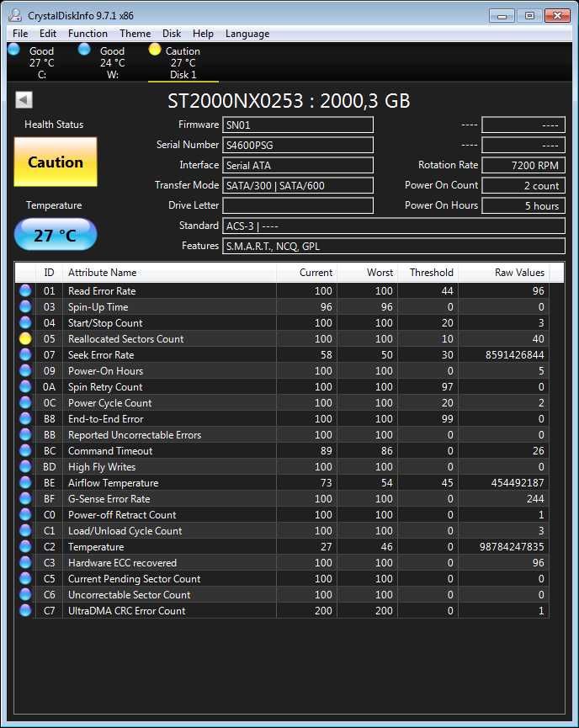Click the Standard field ACS-3
Viewport: 579px width, 728px height.
(x=394, y=226)
